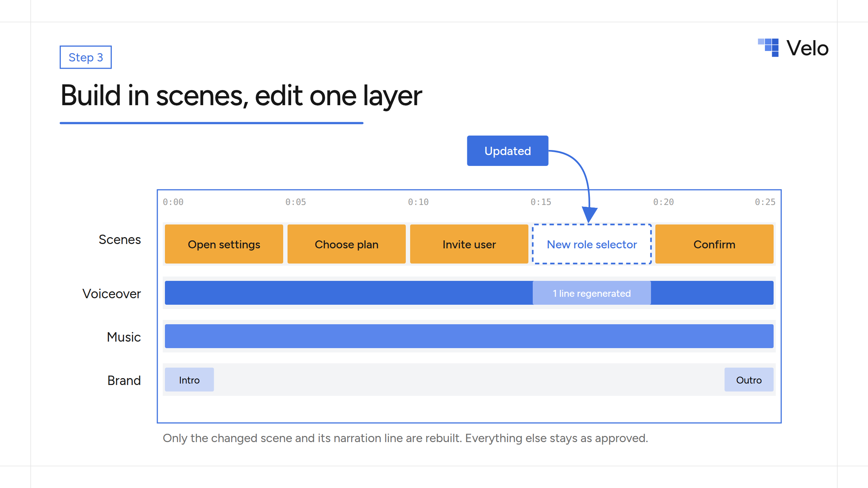Screen dimensions: 868x488
Task: Click the Music row label
Action: pos(124,337)
